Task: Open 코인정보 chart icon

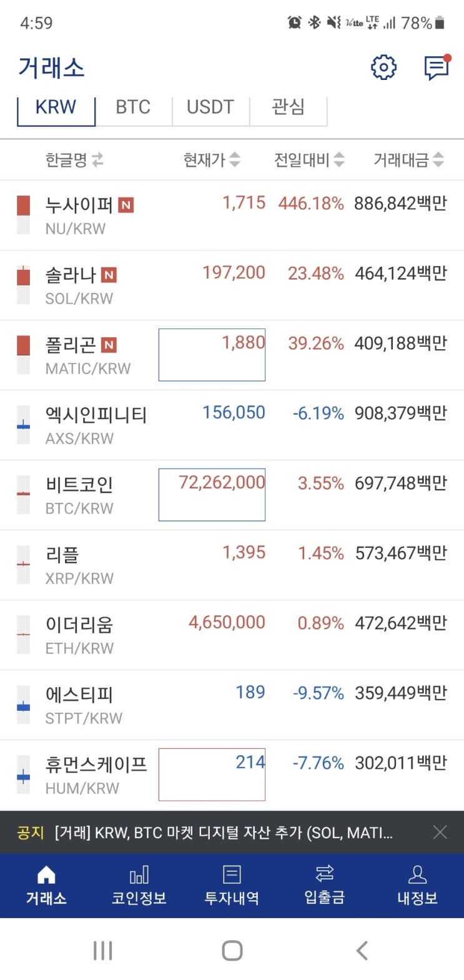Action: tap(139, 875)
